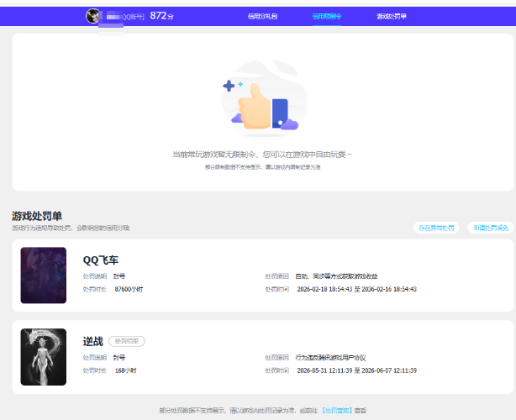The image size is (516, 420).
Task: Click the QQ飞车 punishment time range
Action: pyautogui.click(x=356, y=289)
